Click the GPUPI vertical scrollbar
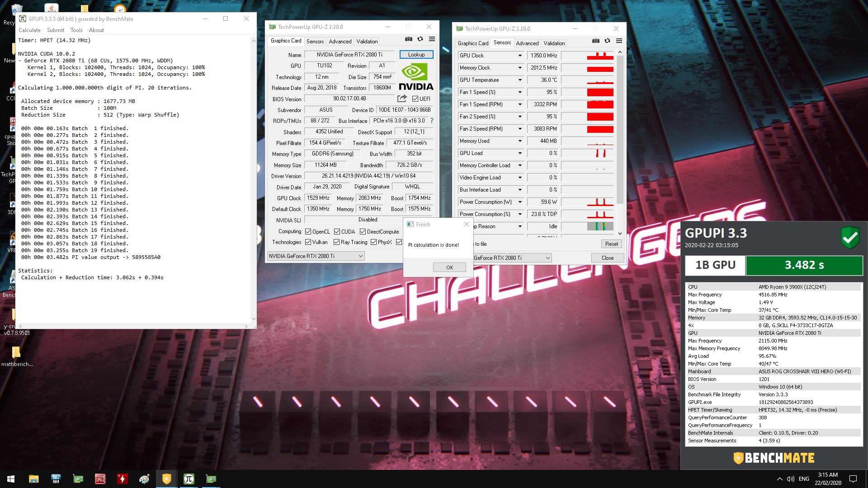Viewport: 868px width, 488px height. [253, 180]
